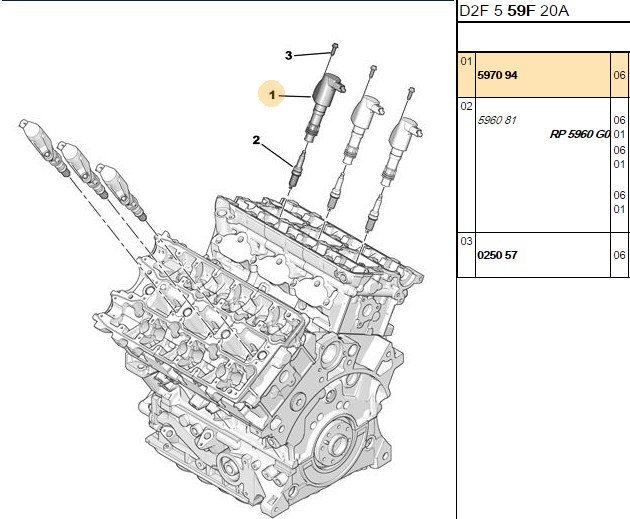630x519 pixels.
Task: Click row index 03 in the parts table
Action: [466, 241]
